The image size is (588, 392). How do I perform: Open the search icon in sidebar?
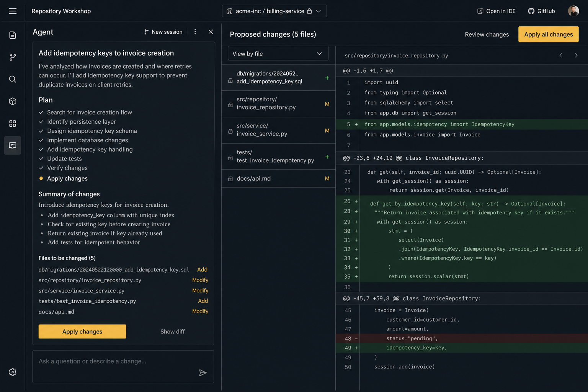(x=13, y=79)
